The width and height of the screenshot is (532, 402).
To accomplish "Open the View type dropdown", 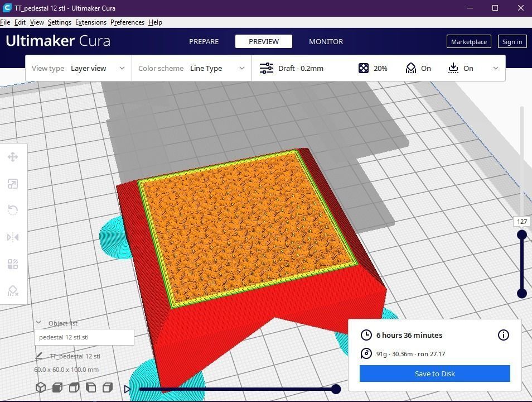I will [x=79, y=68].
